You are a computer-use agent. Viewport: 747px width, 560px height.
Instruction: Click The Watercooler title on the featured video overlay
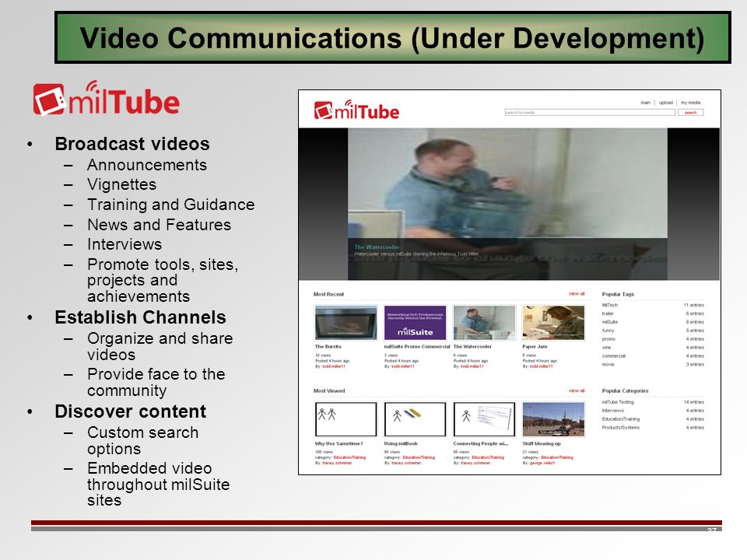click(x=377, y=247)
